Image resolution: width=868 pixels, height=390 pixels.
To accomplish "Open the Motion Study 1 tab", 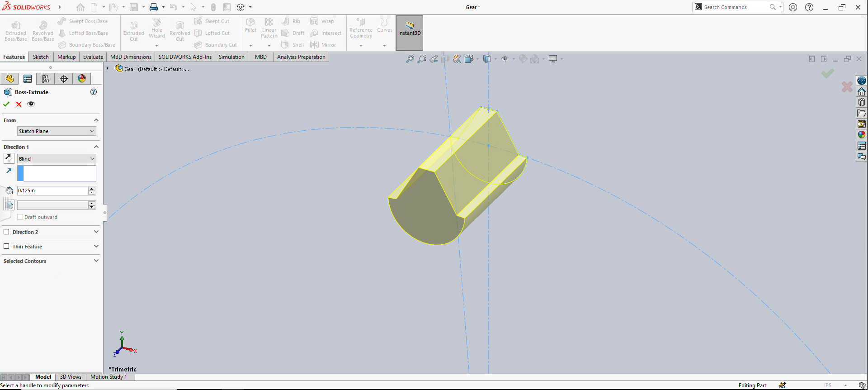I will point(108,377).
